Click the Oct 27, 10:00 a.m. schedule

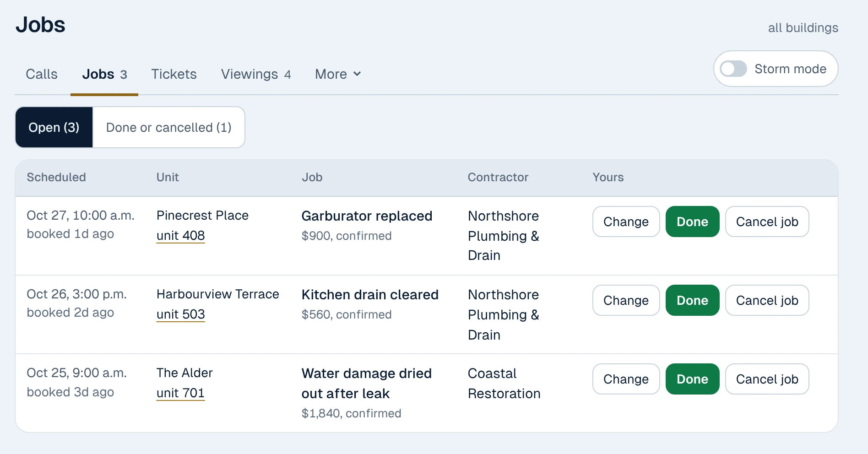pyautogui.click(x=81, y=216)
